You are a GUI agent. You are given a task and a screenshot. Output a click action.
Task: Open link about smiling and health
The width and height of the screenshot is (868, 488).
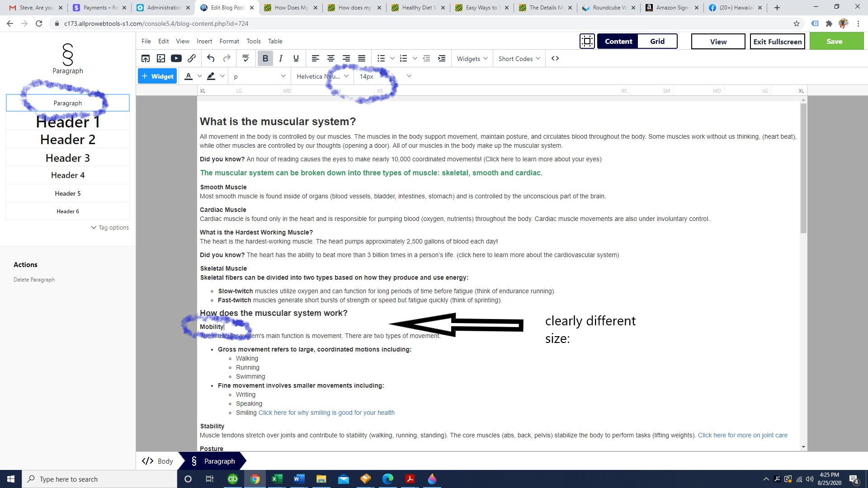[x=326, y=413]
